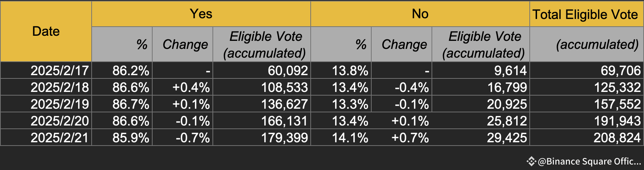Click the 2025/2/17 date cell

pos(60,70)
